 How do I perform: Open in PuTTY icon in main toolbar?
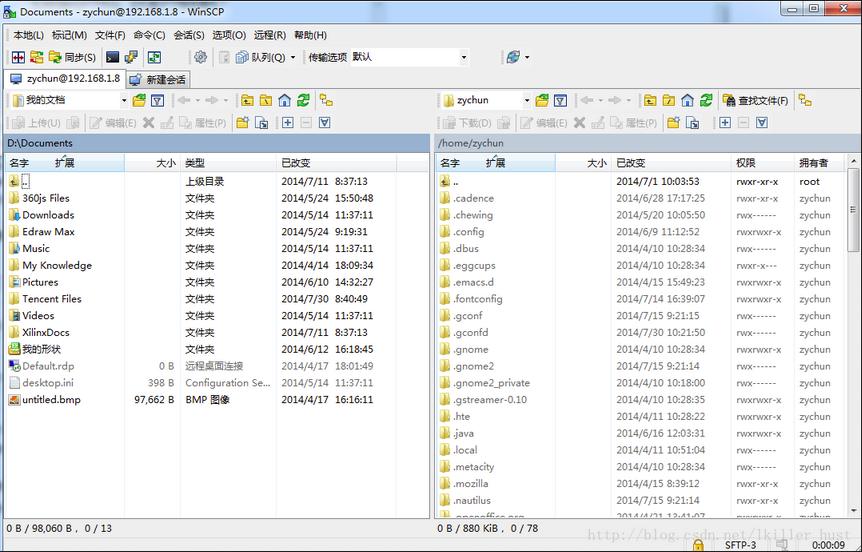pyautogui.click(x=131, y=57)
